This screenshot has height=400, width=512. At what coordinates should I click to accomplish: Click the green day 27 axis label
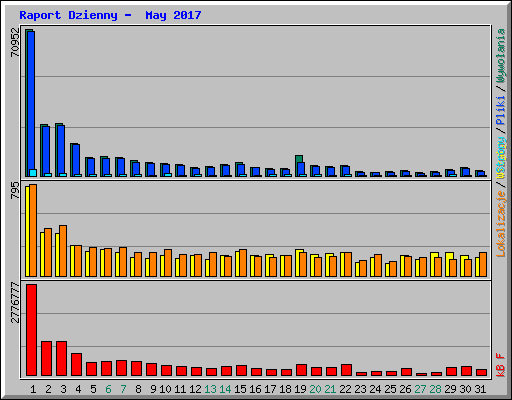[x=420, y=389]
